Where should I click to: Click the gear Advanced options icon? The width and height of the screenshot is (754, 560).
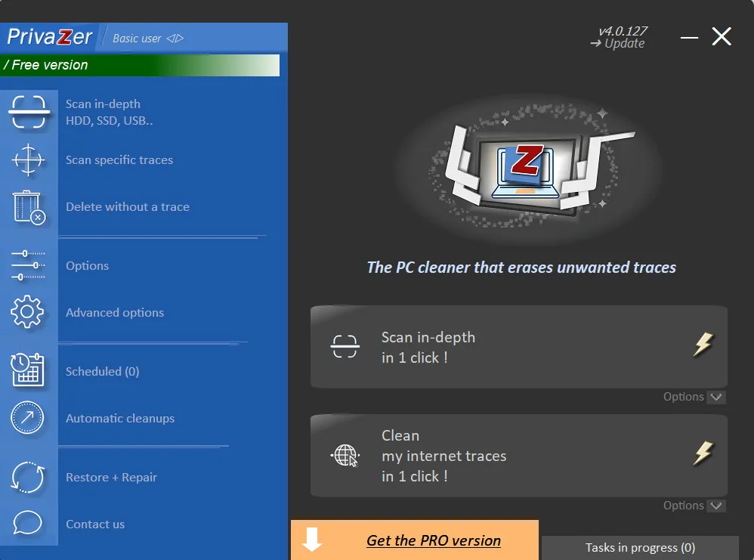tap(27, 312)
